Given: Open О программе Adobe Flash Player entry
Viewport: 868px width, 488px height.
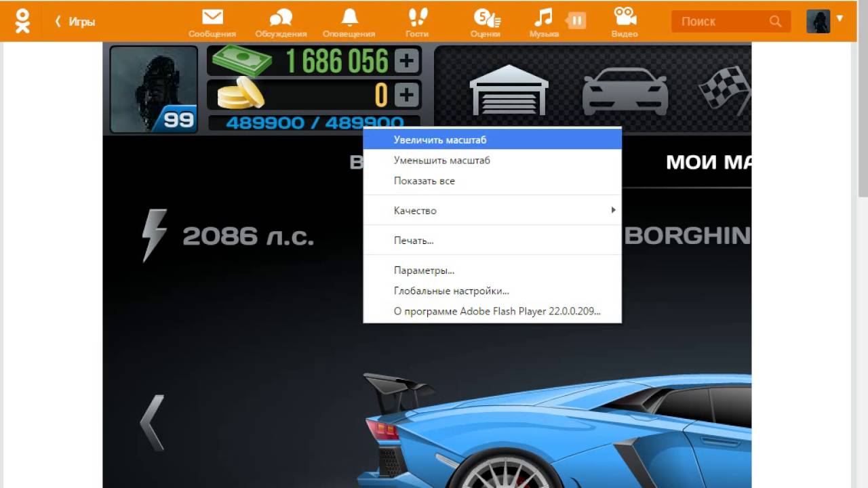Looking at the screenshot, I should pos(493,312).
